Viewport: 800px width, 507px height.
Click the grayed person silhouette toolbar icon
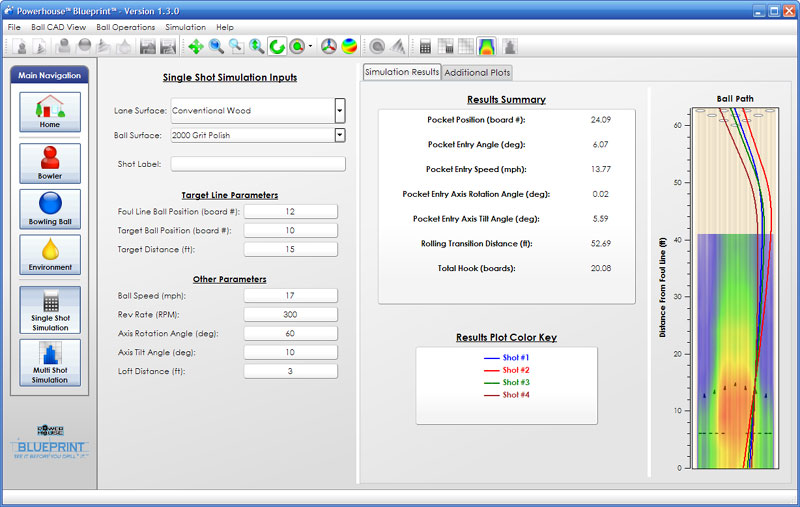click(x=64, y=47)
